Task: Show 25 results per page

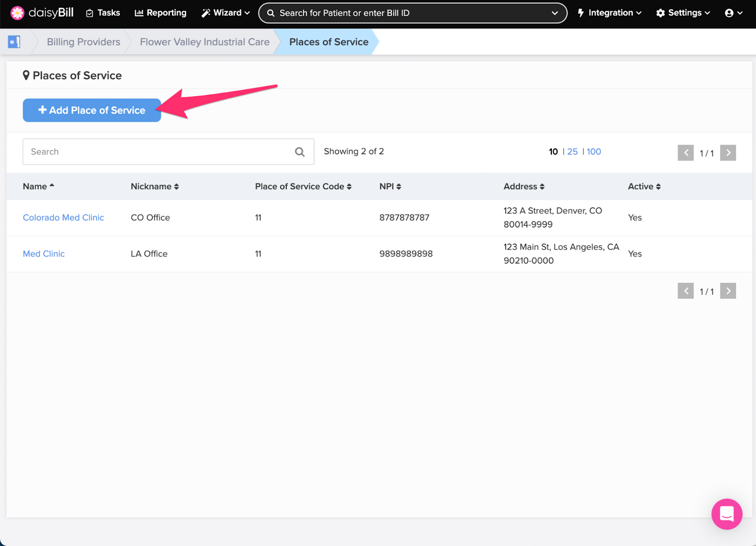Action: [572, 152]
